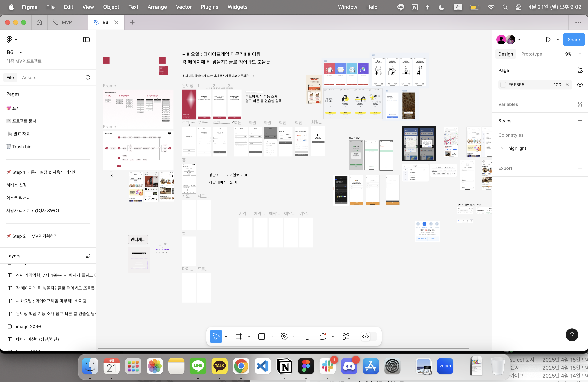588x382 pixels.
Task: Collapse all layers icon
Action: (88, 256)
